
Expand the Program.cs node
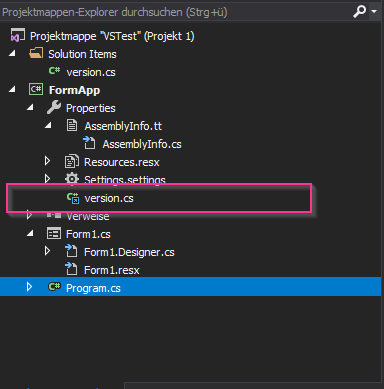click(29, 287)
